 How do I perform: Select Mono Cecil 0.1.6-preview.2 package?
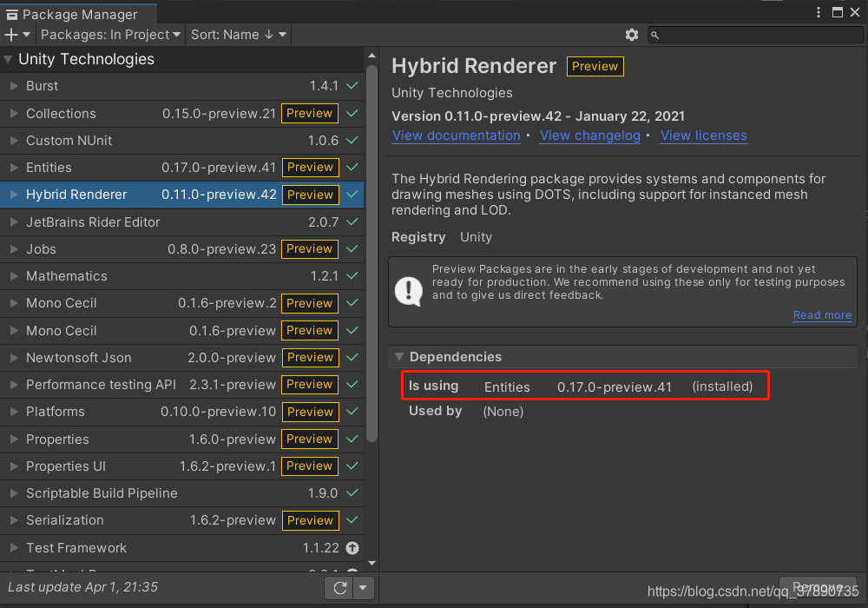click(181, 303)
